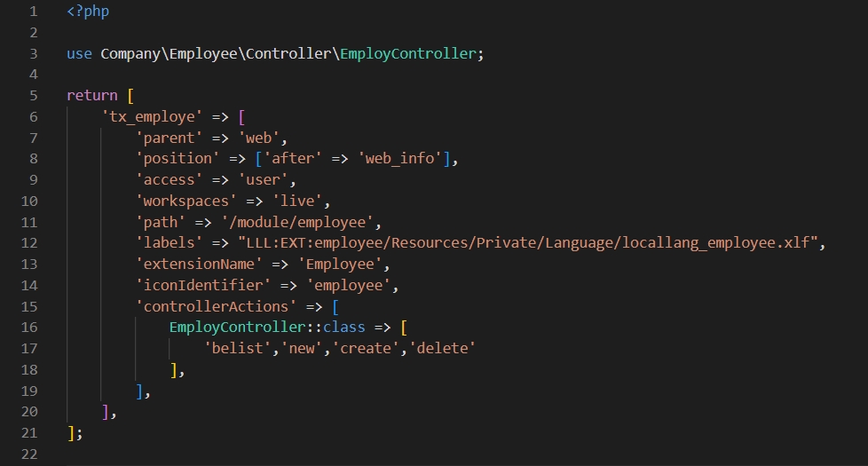Viewport: 868px width, 466px height.
Task: Click the 'parent' key string
Action: 169,138
